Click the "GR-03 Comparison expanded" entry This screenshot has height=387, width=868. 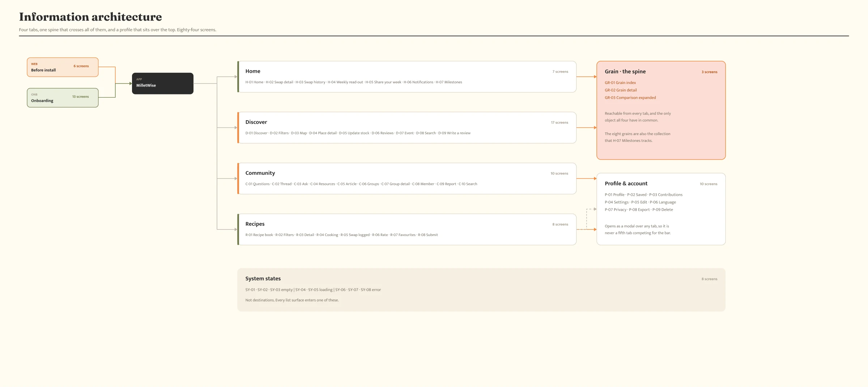click(630, 98)
